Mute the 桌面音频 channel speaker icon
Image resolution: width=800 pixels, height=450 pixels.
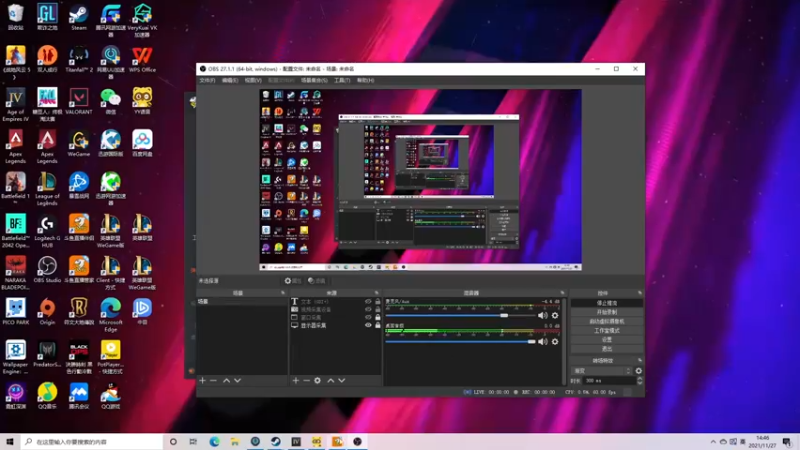point(542,341)
